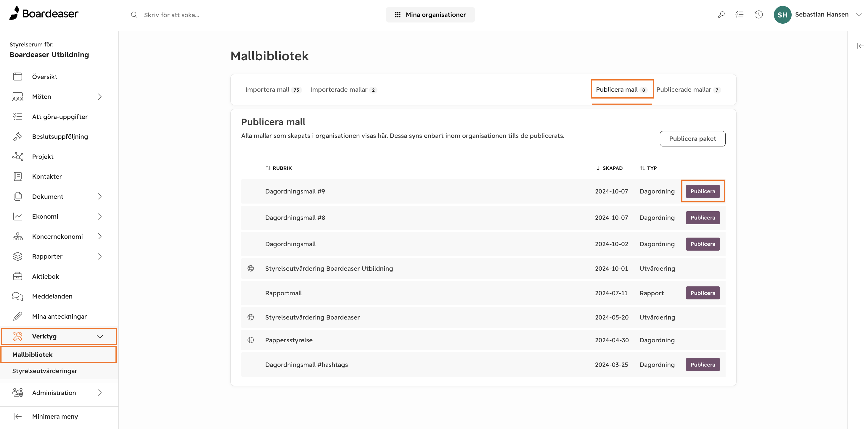Image resolution: width=868 pixels, height=429 pixels.
Task: Collapse the Verktyg menu section
Action: [x=100, y=336]
